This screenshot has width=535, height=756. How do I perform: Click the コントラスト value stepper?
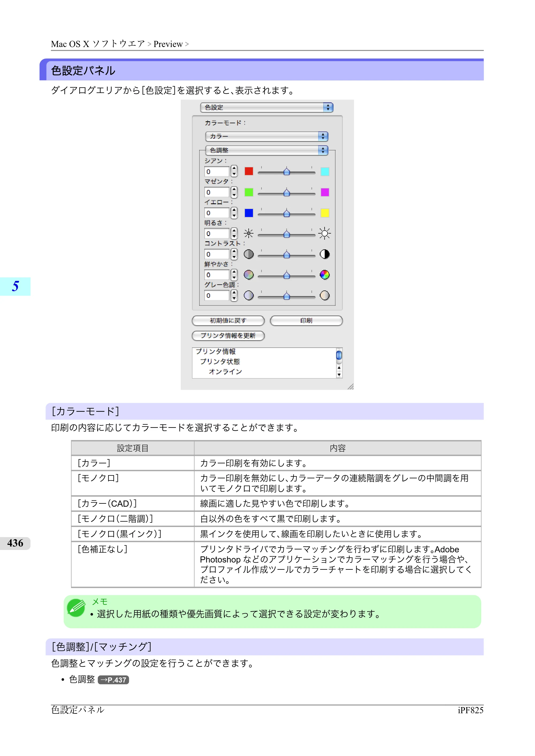coord(234,254)
